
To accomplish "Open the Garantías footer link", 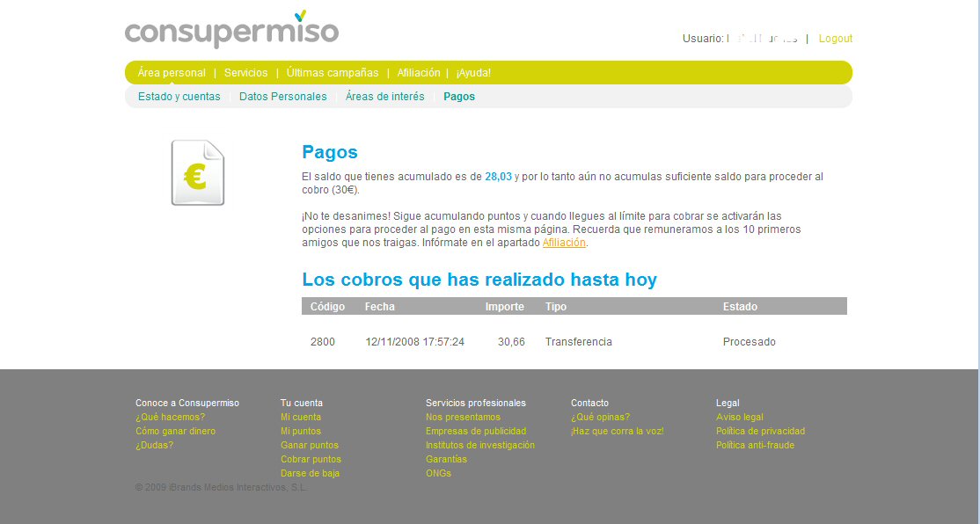I will point(446,459).
